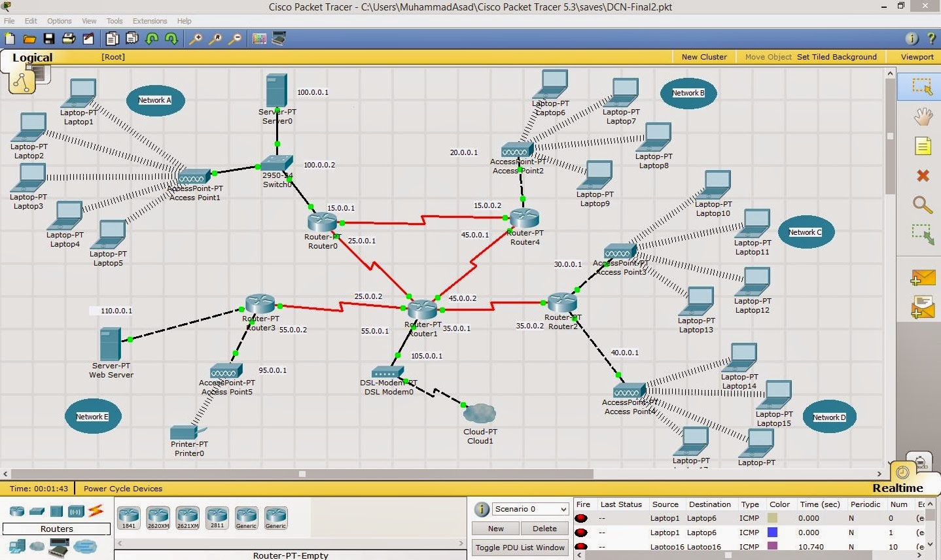This screenshot has height=560, width=941.
Task: Grab the hand-shaped Move Layout tool
Action: tap(922, 116)
